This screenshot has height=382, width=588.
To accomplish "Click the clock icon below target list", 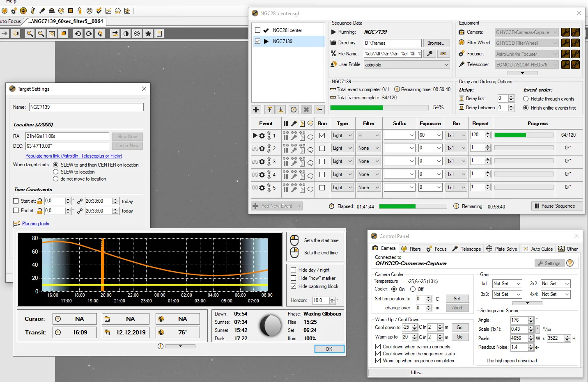I will click(x=294, y=110).
